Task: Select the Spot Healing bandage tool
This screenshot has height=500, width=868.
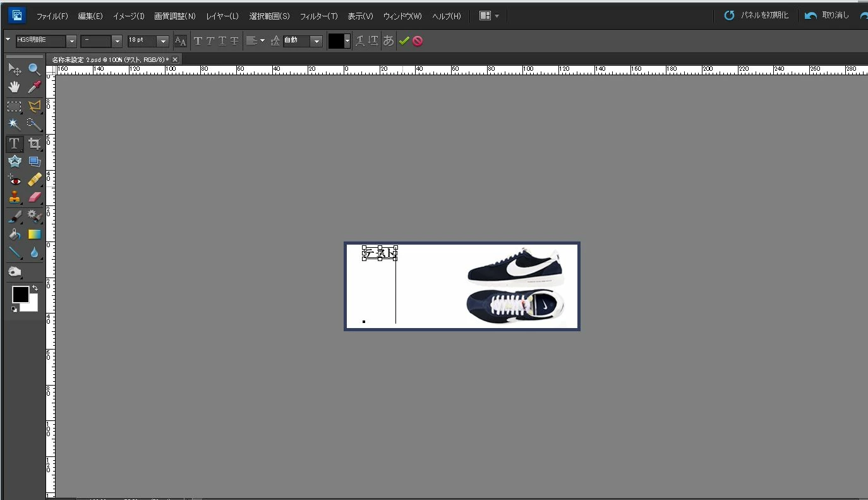Action: [x=34, y=180]
